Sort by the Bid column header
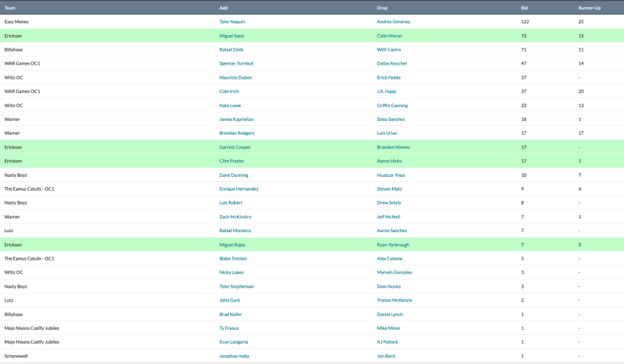This screenshot has height=364, width=624. 524,8
